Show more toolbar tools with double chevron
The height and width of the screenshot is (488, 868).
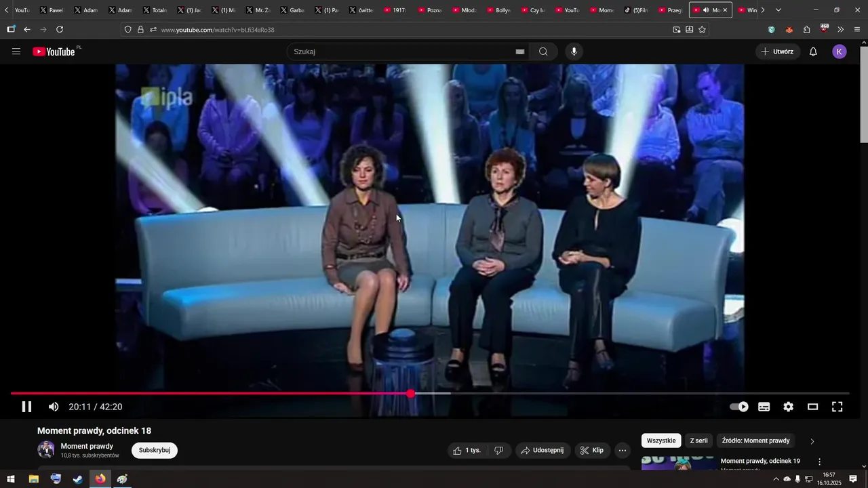841,30
